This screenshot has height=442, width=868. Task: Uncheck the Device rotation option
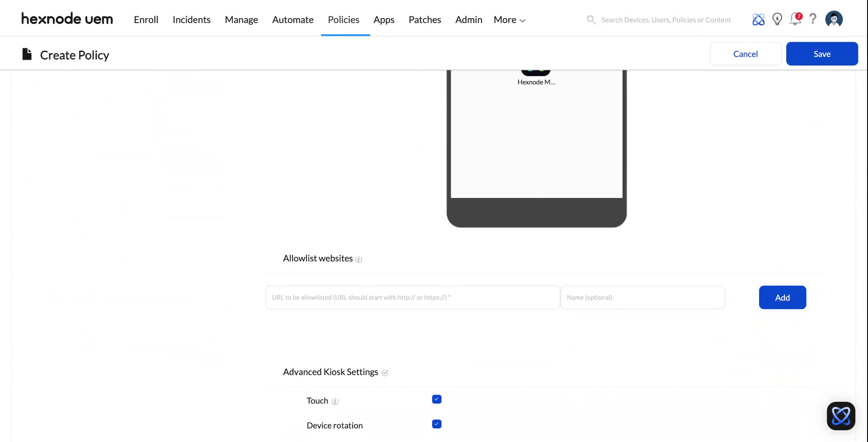[436, 424]
